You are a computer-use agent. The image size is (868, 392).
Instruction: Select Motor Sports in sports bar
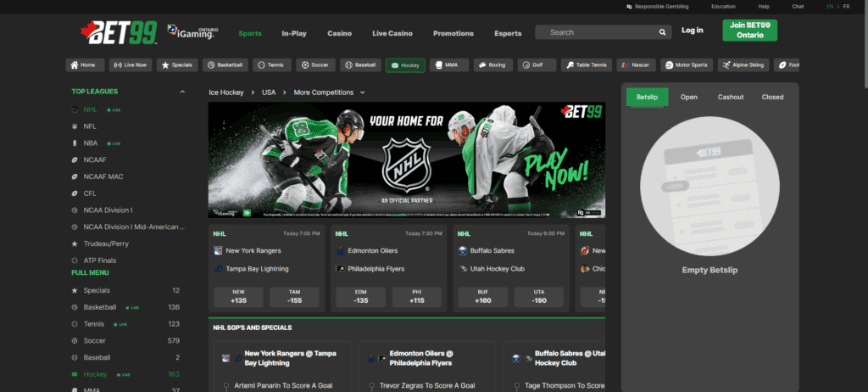(x=687, y=64)
